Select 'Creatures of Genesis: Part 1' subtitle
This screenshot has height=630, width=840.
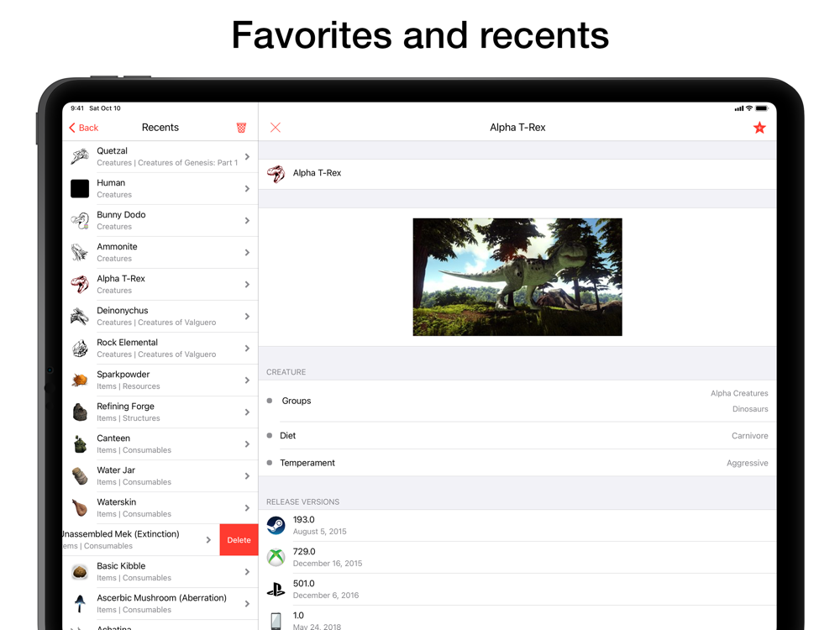click(187, 163)
